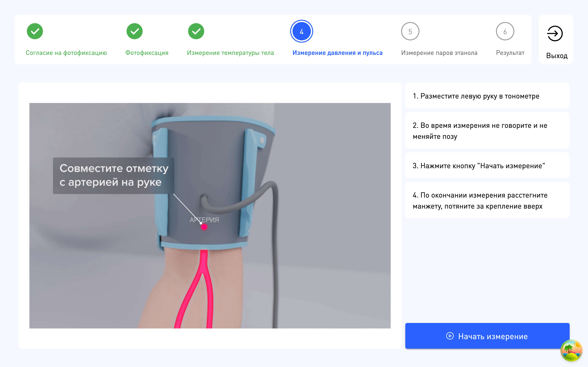
Task: Select the Согласие на фотофиксацию step label
Action: 66,53
